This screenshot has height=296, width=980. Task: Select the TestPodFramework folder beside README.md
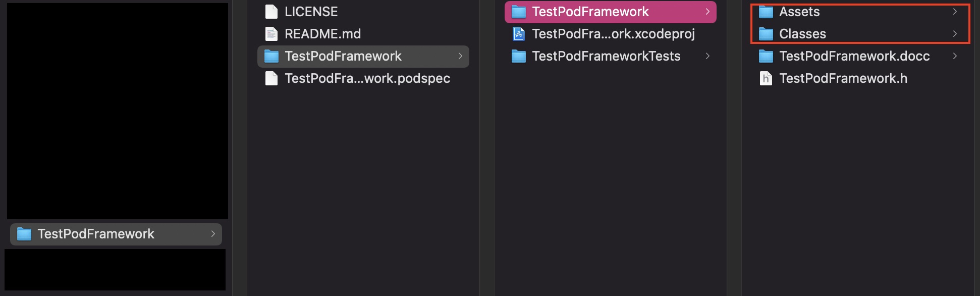click(343, 56)
